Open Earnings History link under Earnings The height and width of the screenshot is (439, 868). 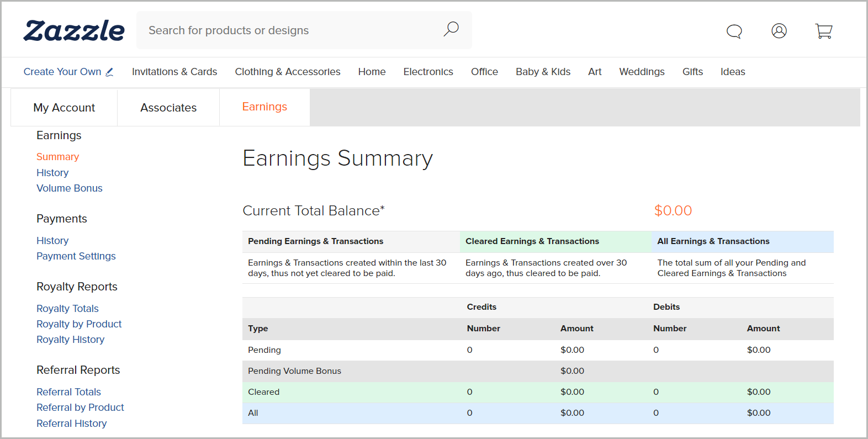[52, 173]
